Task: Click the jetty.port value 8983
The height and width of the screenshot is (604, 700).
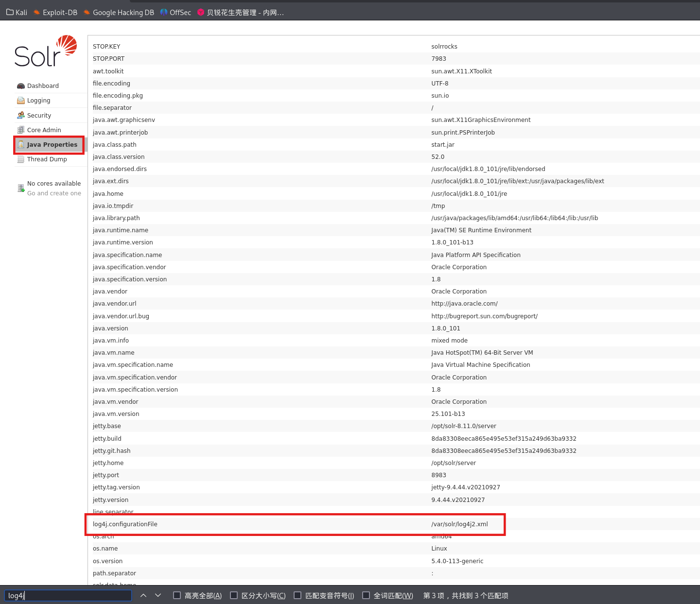Action: coord(438,475)
